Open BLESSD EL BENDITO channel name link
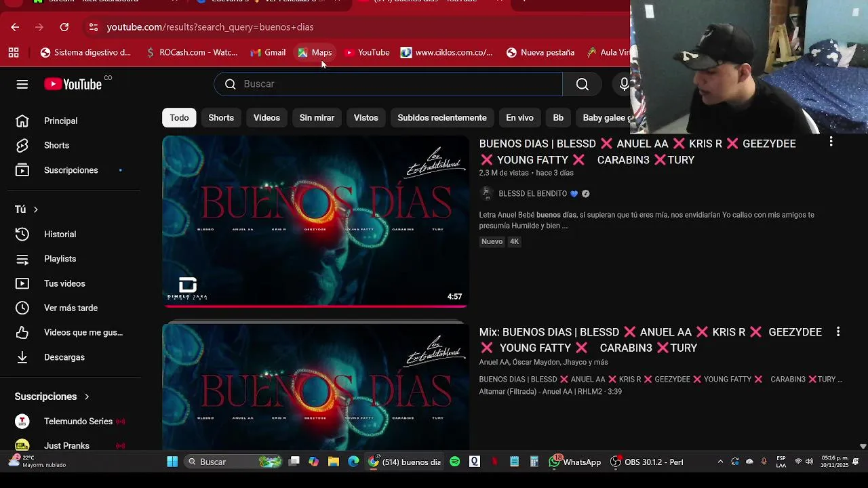 tap(533, 194)
